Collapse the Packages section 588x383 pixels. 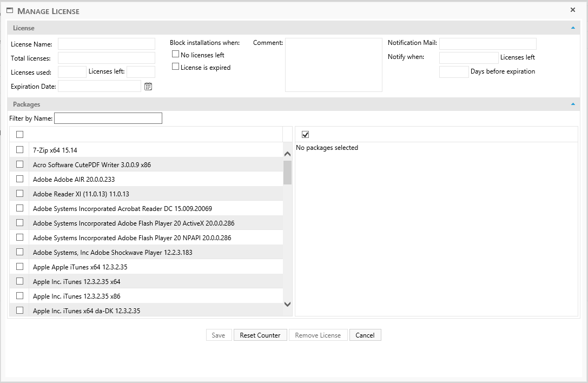[573, 104]
